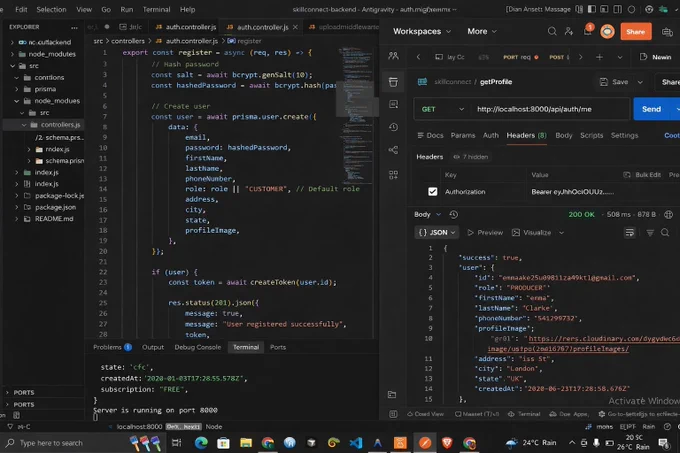Open the Flows icon in Postman sidebar

[393, 150]
